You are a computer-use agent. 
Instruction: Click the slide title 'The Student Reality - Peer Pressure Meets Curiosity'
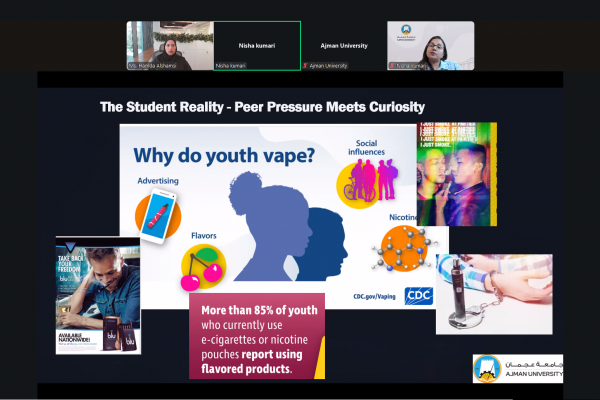[262, 107]
